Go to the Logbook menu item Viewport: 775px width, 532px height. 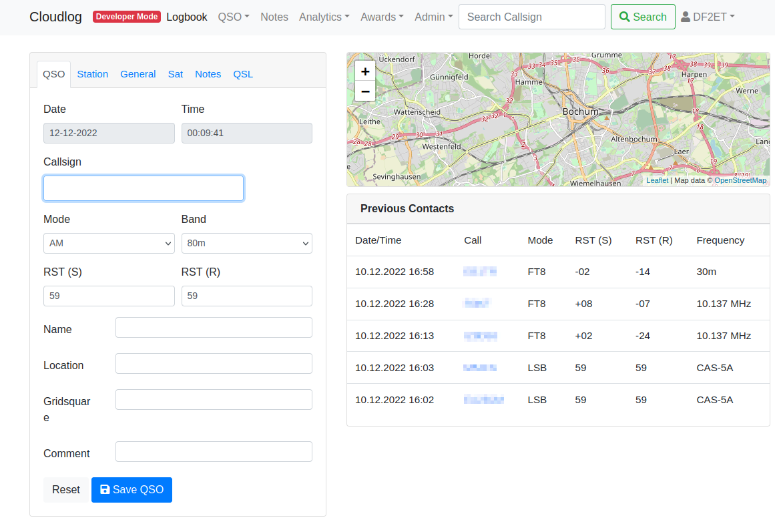186,16
